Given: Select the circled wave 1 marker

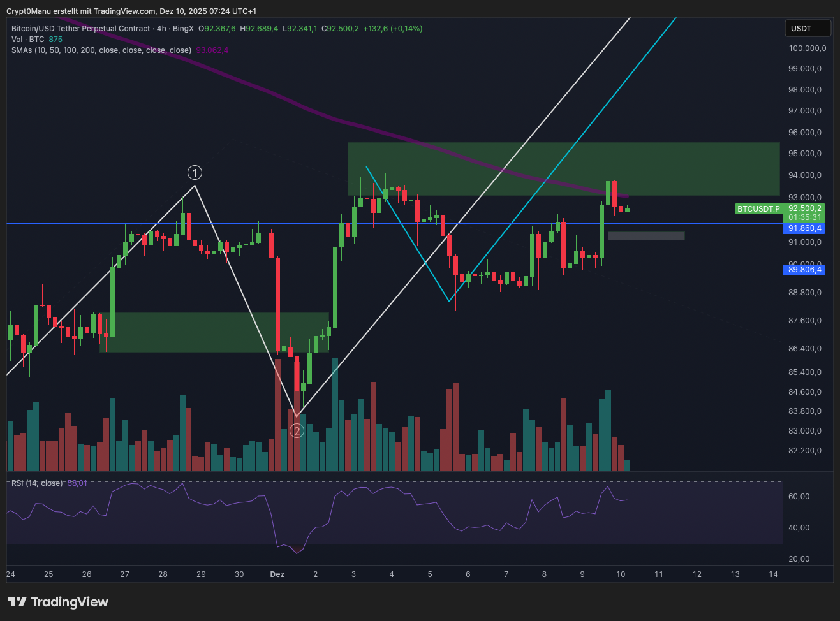Looking at the screenshot, I should [195, 172].
